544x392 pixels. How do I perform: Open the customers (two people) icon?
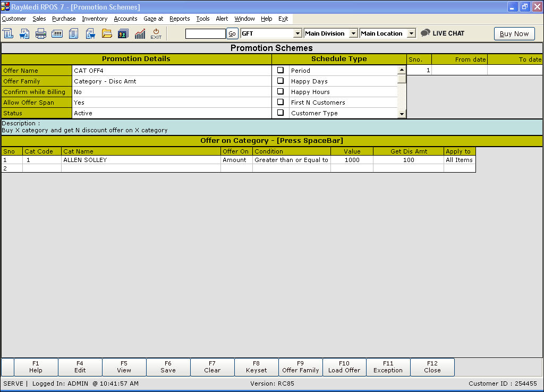[123, 33]
